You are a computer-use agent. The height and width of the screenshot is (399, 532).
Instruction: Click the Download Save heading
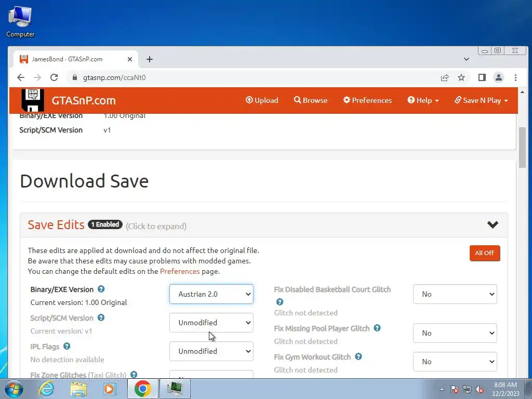[x=84, y=181]
